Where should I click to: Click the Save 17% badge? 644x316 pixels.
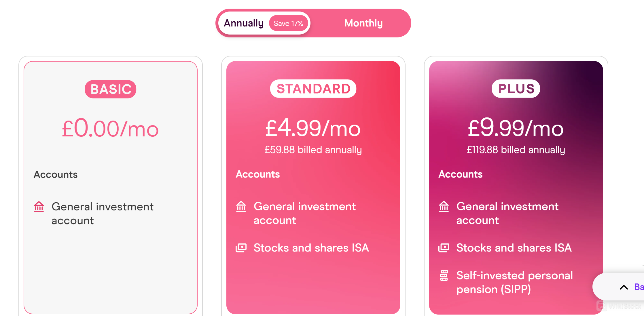(x=288, y=23)
